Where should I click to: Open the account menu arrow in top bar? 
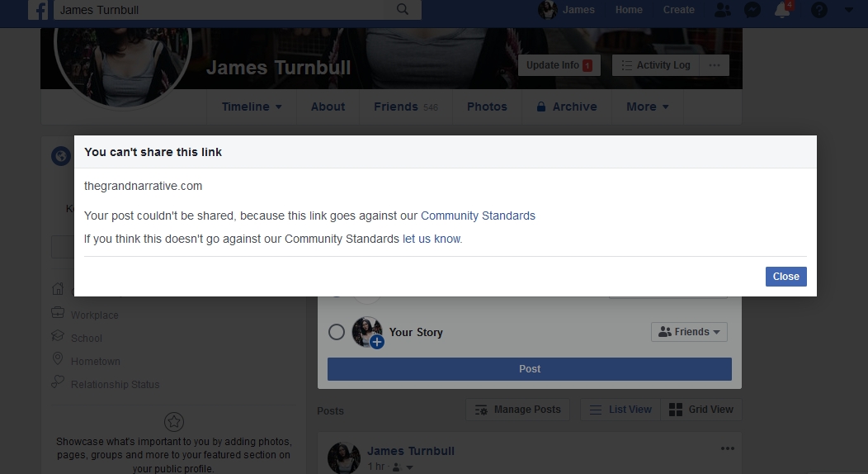pyautogui.click(x=849, y=10)
